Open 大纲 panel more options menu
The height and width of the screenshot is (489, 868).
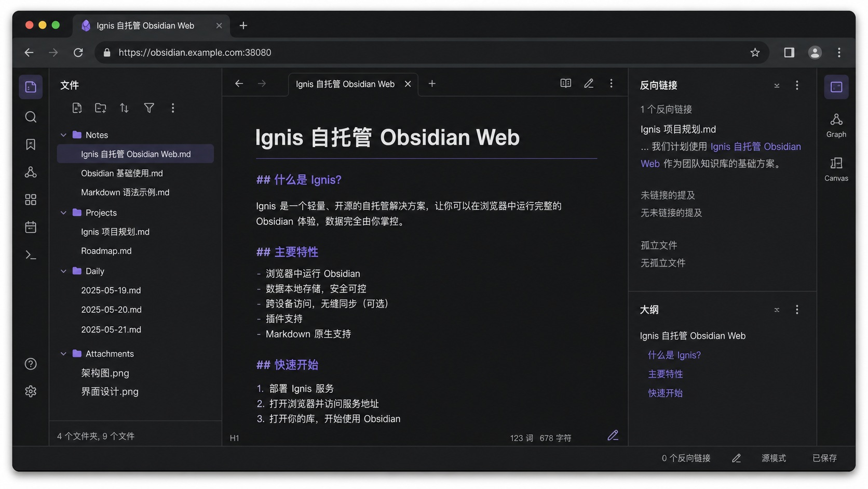tap(797, 310)
